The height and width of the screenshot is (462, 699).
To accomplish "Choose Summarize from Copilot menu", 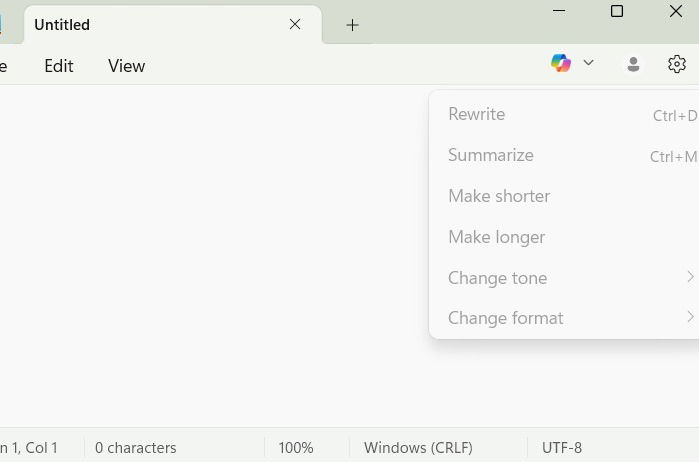I will point(491,155).
